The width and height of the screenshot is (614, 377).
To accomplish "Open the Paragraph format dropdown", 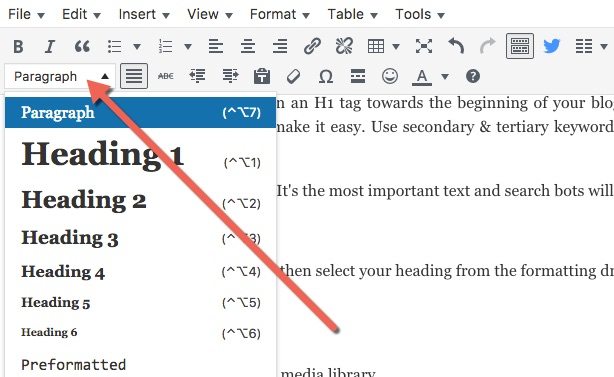I will (x=60, y=76).
